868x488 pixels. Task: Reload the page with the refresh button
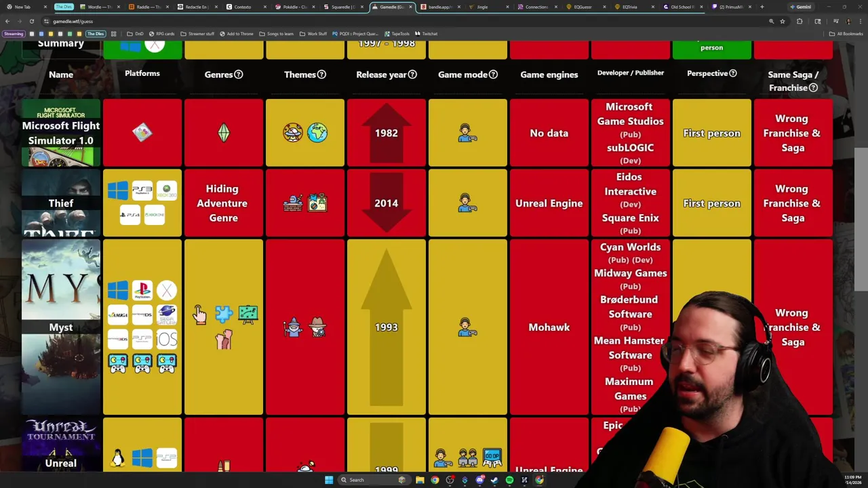pyautogui.click(x=31, y=21)
